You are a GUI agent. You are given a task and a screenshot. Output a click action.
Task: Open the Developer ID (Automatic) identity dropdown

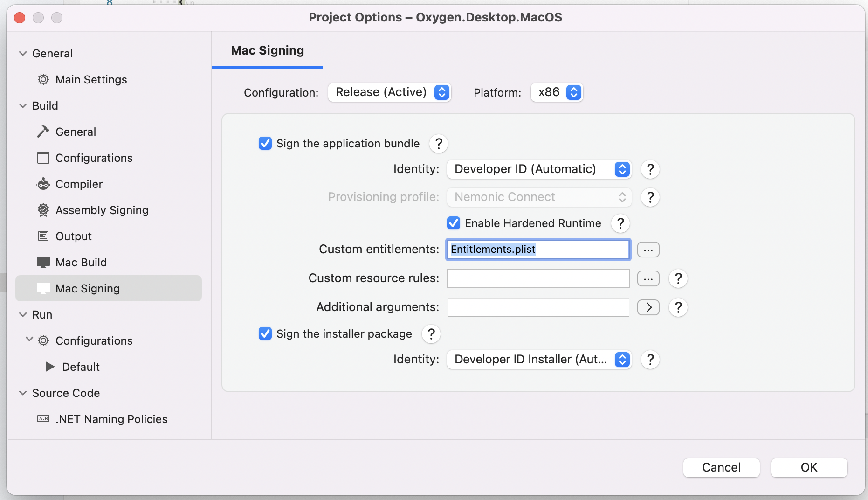click(539, 169)
